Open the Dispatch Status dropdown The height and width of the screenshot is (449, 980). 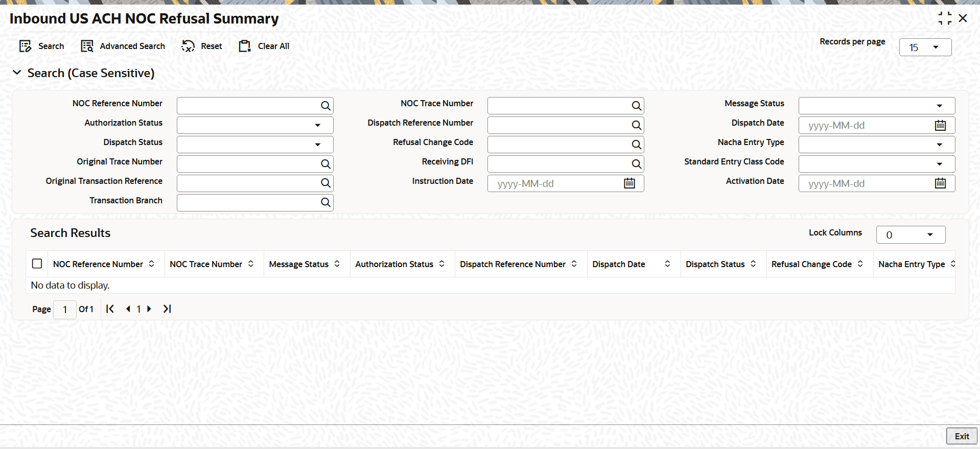pyautogui.click(x=255, y=145)
